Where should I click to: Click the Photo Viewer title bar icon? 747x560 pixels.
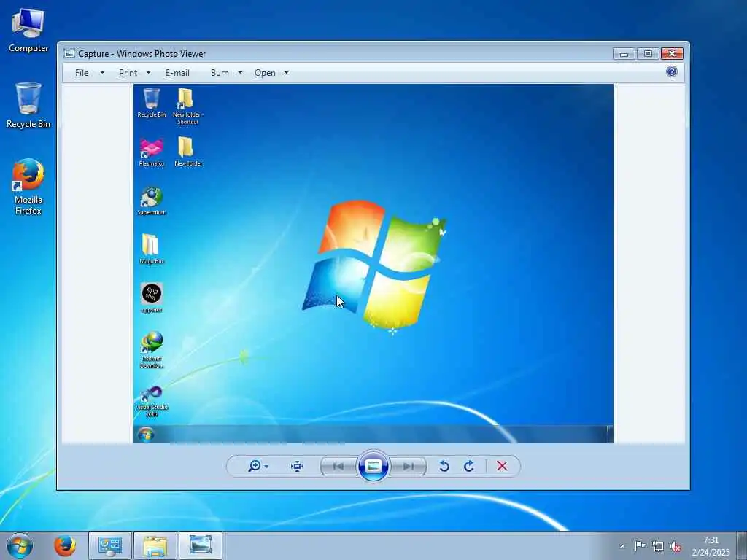click(69, 53)
